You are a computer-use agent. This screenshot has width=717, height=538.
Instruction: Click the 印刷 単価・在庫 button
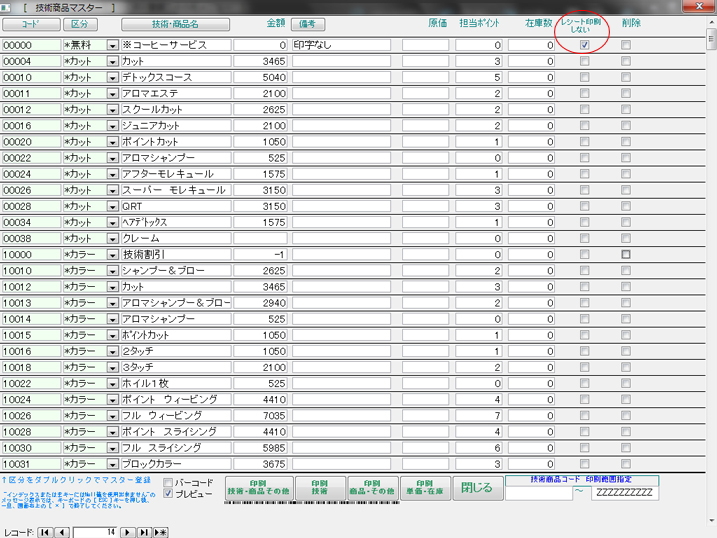coord(425,488)
